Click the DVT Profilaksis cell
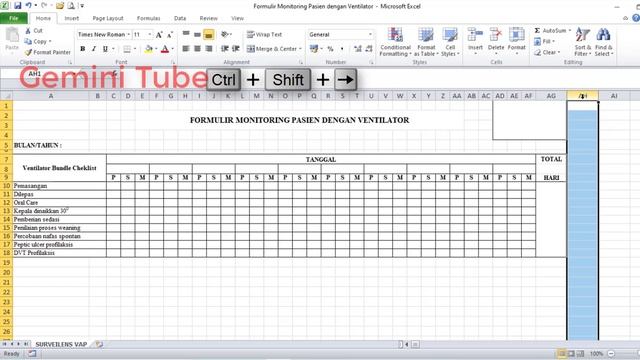Image resolution: width=640 pixels, height=360 pixels. [60, 253]
